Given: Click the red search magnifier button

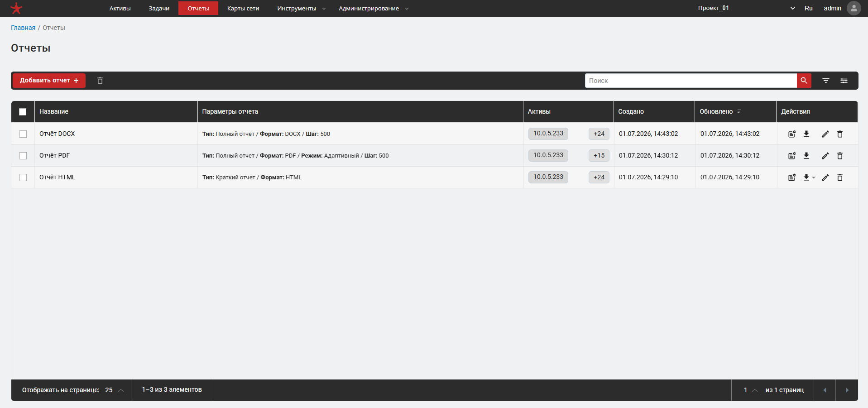Looking at the screenshot, I should (x=804, y=81).
